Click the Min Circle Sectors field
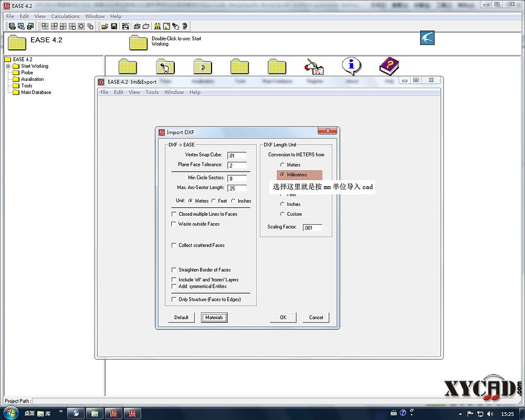 [237, 178]
